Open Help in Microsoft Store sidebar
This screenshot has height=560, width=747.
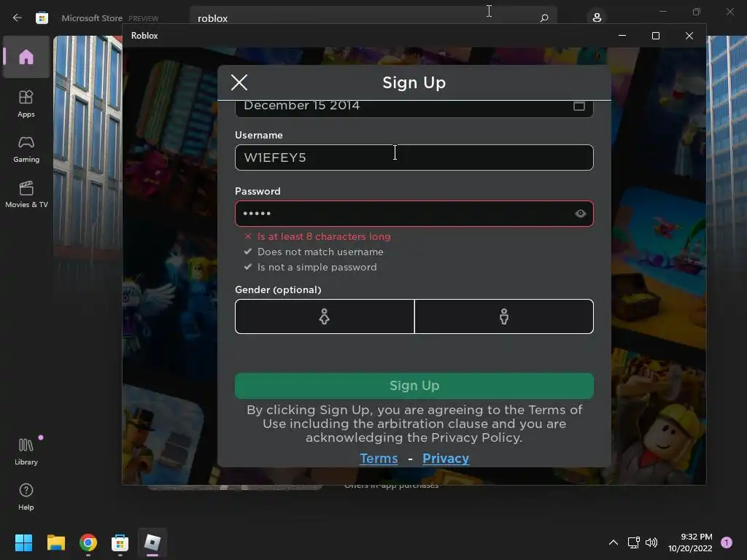[x=26, y=497]
